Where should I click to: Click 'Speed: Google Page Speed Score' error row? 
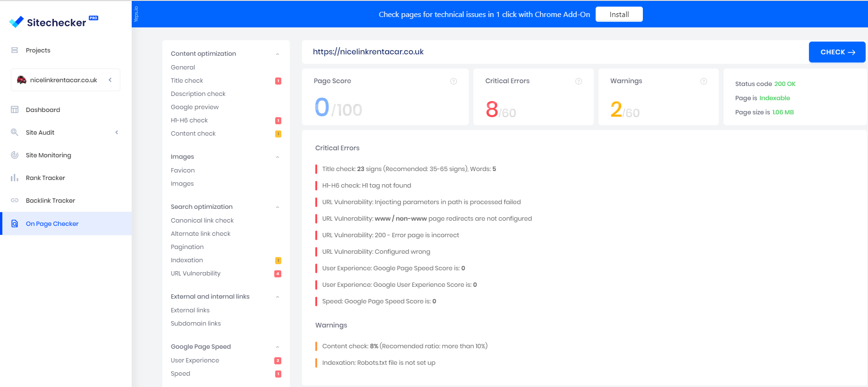[x=379, y=301]
